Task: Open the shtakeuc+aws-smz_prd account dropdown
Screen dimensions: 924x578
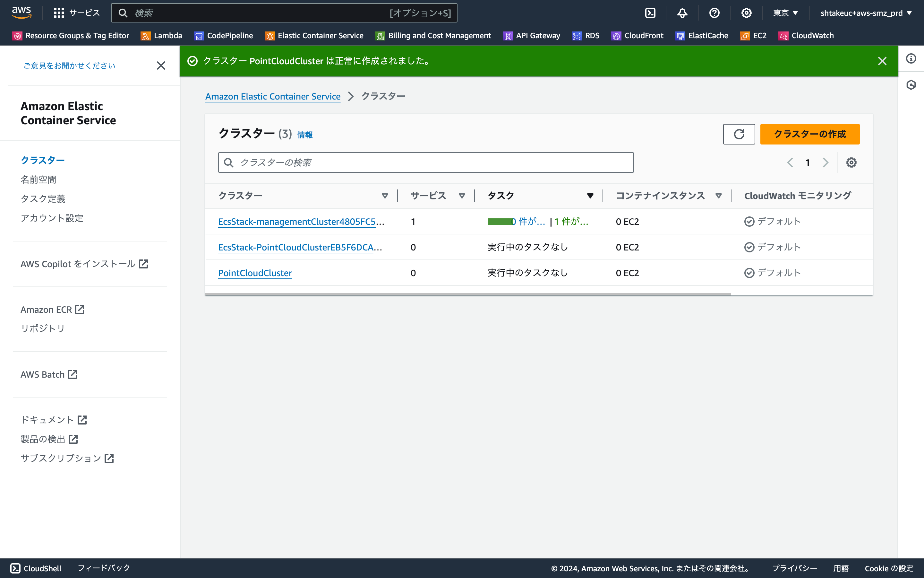Action: [x=866, y=13]
